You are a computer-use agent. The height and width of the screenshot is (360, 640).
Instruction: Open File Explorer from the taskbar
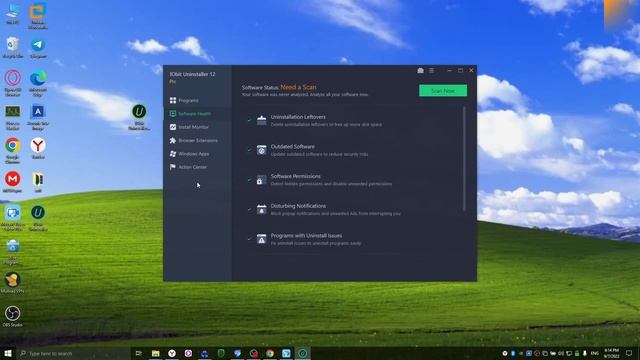click(156, 353)
